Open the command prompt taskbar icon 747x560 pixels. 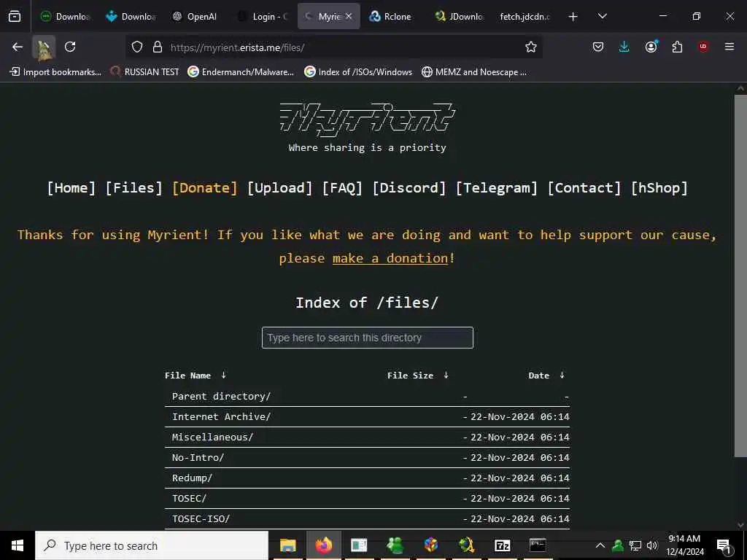pyautogui.click(x=538, y=545)
